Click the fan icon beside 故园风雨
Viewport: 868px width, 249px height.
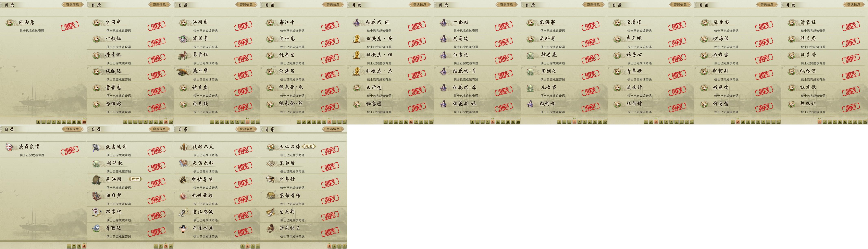pyautogui.click(x=96, y=147)
